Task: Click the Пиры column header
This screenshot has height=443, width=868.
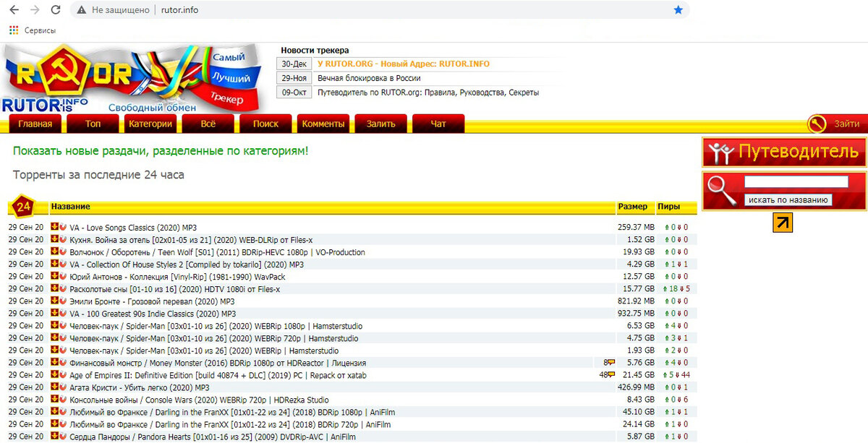Action: point(668,207)
